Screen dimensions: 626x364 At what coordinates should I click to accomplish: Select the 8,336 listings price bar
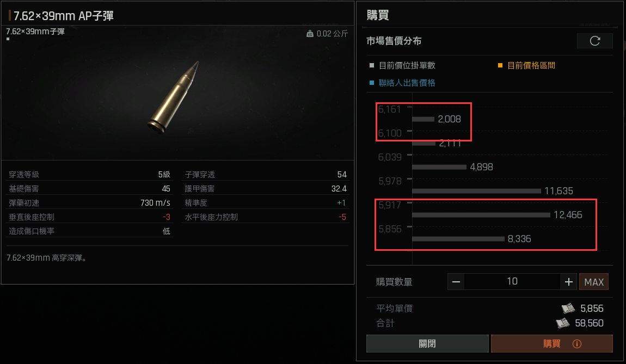click(x=458, y=239)
